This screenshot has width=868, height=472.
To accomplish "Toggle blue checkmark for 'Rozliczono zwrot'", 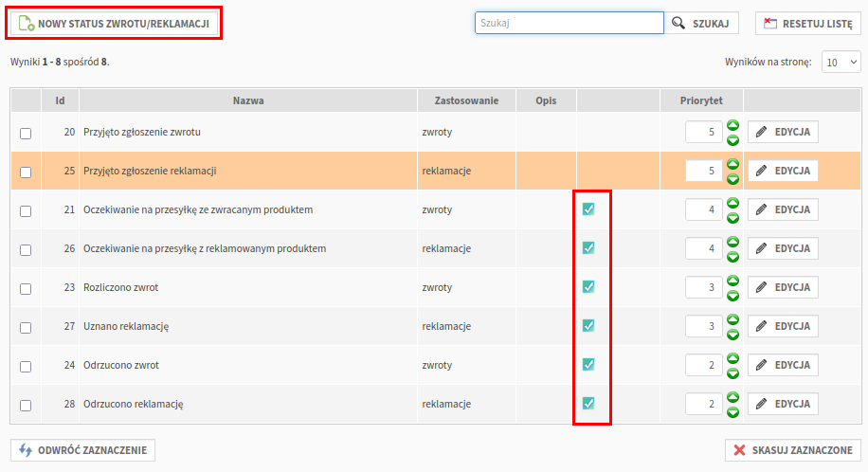I will [588, 286].
